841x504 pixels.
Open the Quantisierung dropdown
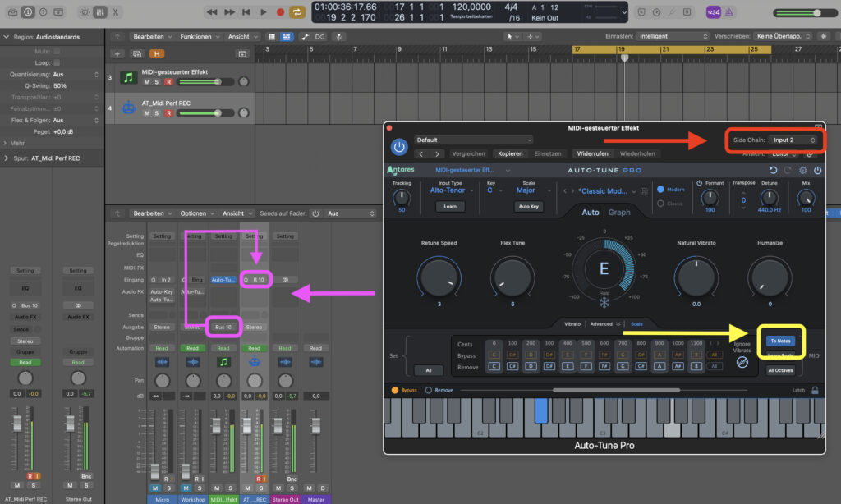(76, 75)
